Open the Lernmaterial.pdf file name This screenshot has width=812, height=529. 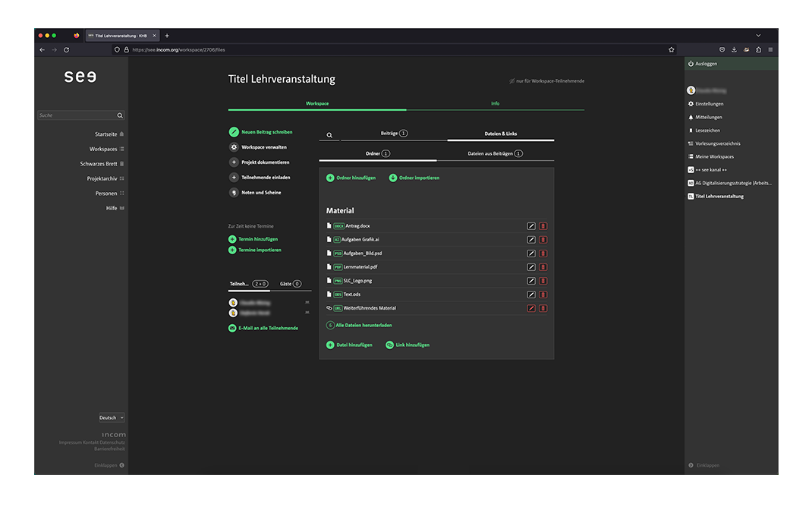[x=360, y=267]
